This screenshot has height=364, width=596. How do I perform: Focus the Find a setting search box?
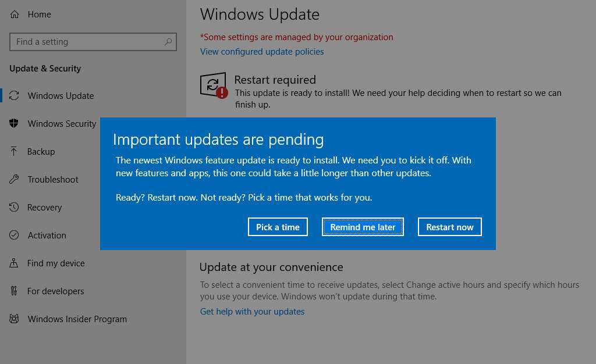[x=93, y=42]
